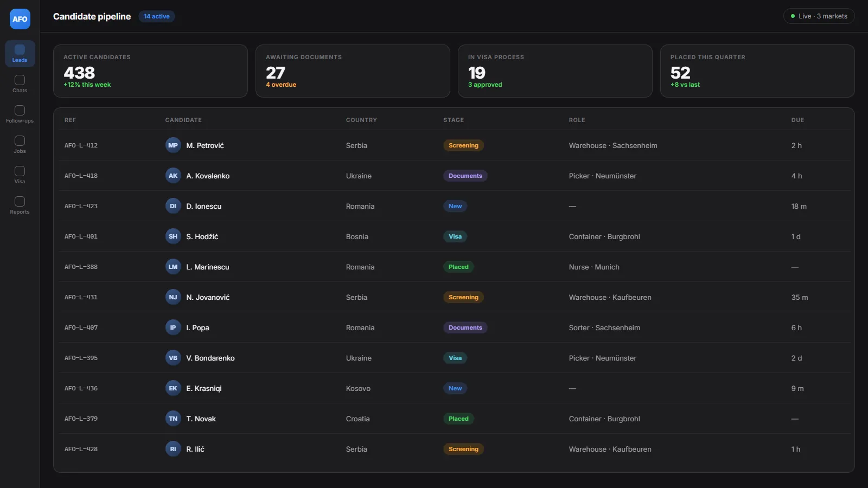The height and width of the screenshot is (488, 868).
Task: Sort by the Role column header
Action: (x=577, y=120)
